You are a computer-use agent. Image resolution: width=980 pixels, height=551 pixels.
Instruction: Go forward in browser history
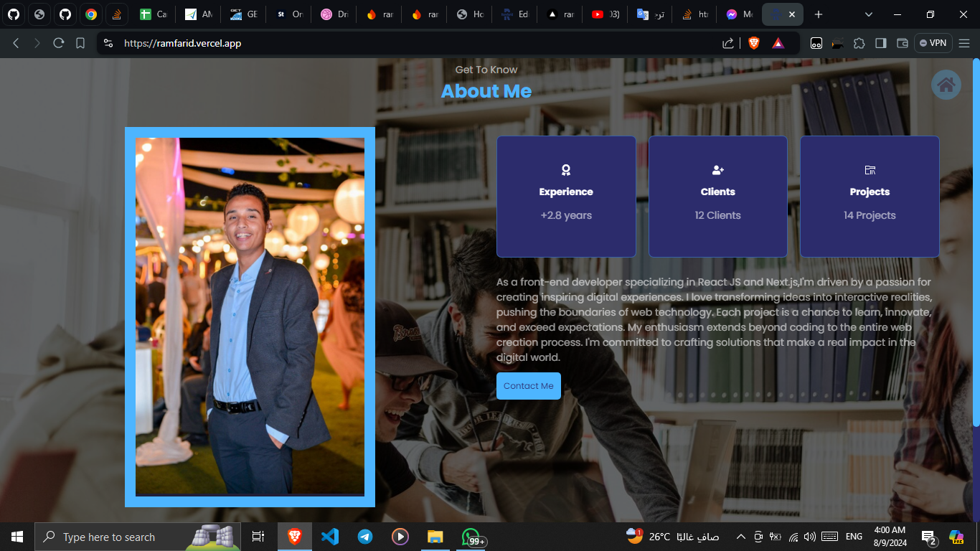tap(37, 43)
